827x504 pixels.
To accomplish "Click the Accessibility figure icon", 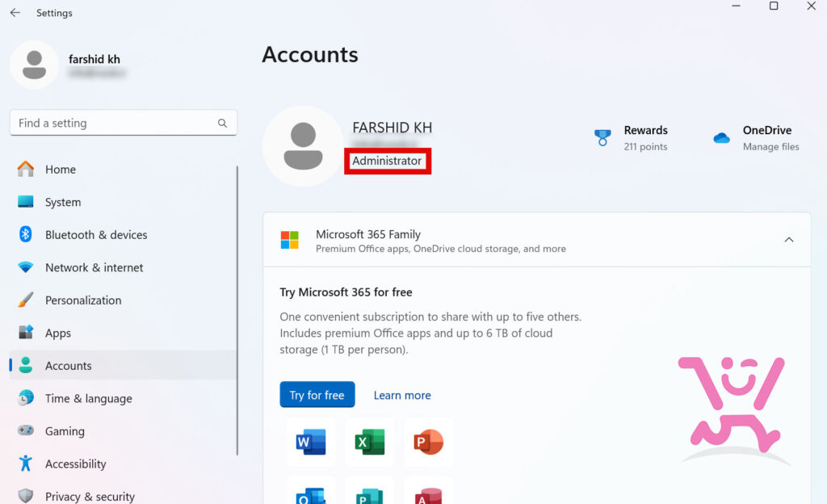I will point(25,463).
